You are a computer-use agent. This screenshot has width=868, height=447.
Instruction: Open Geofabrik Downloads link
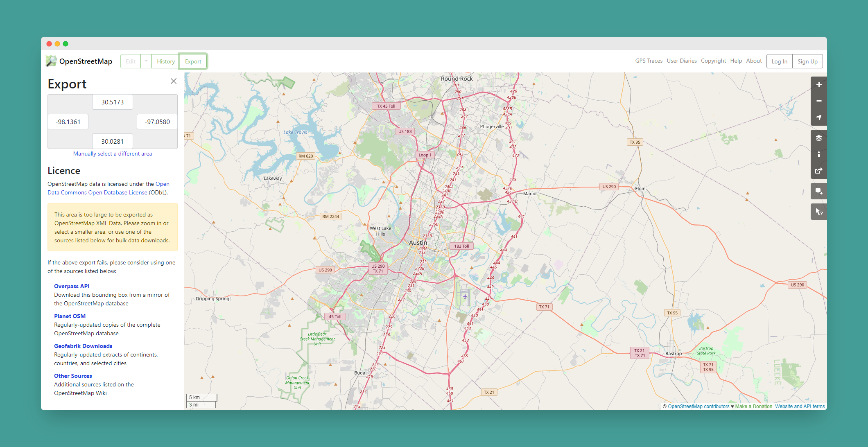coord(83,346)
